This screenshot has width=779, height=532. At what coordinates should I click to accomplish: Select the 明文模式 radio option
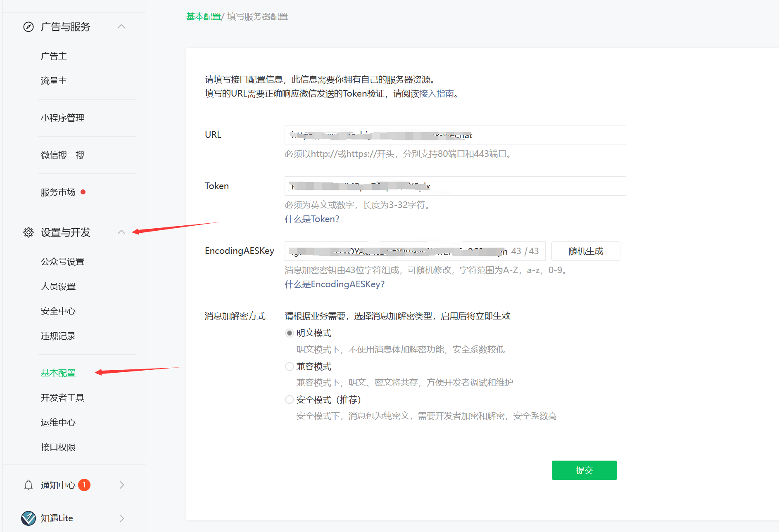pyautogui.click(x=289, y=333)
